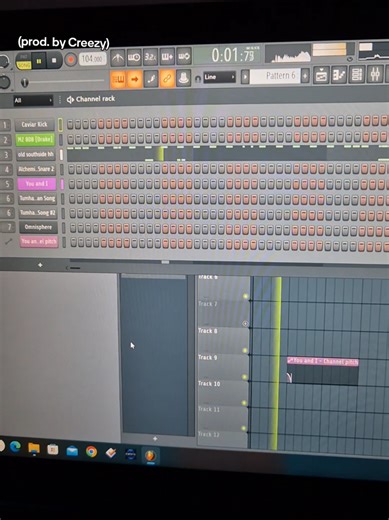
Task: Select the Track 8 header in playlist
Action: pyautogui.click(x=223, y=340)
